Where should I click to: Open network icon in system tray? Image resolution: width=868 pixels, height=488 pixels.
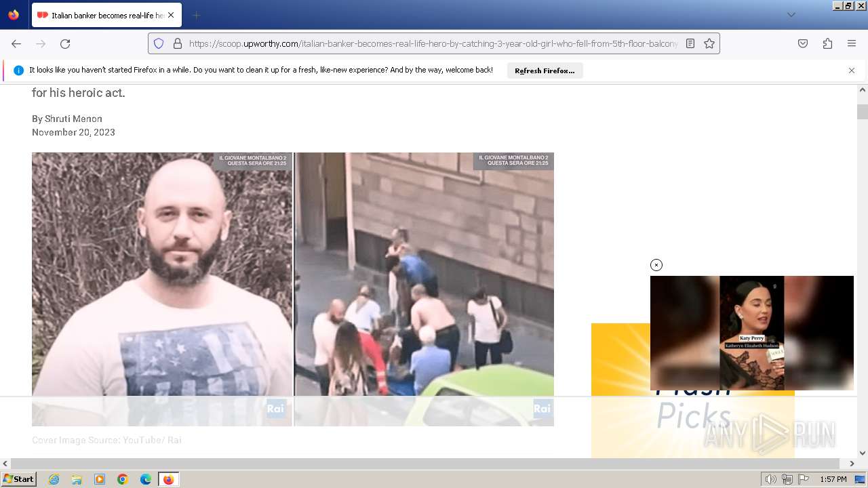787,479
